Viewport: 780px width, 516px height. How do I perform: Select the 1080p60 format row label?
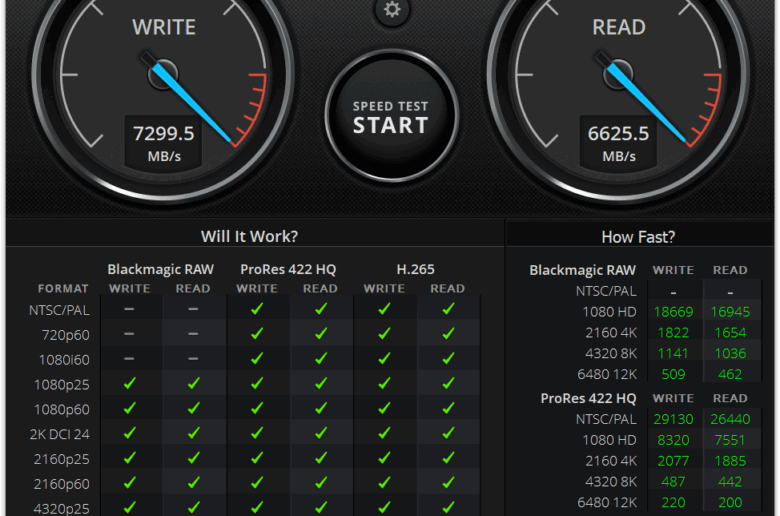(62, 410)
